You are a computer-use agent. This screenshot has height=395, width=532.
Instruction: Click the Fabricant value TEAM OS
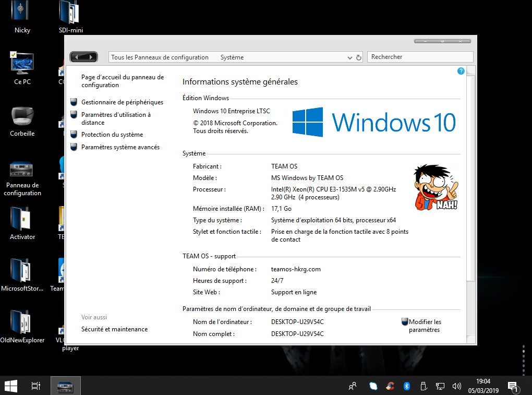(284, 166)
